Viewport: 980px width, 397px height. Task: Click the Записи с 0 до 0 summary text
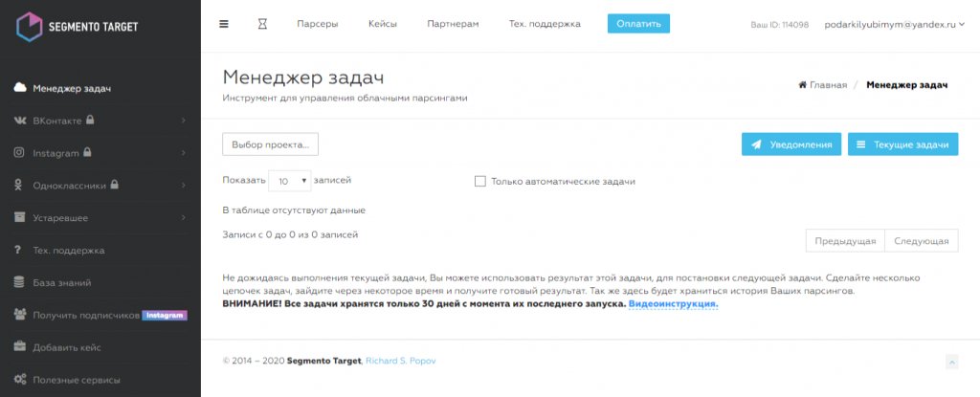[290, 235]
